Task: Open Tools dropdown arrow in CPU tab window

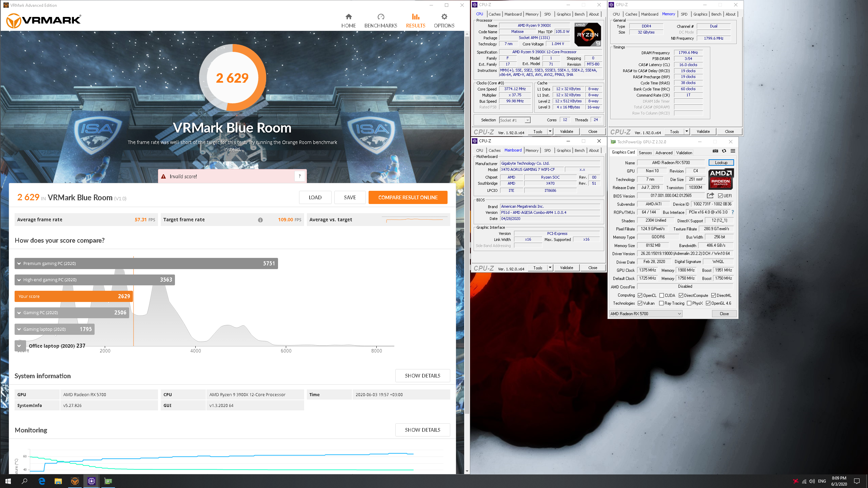Action: [550, 131]
